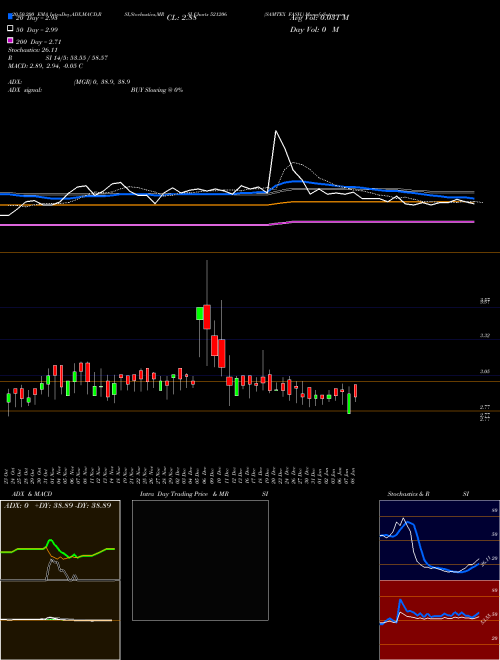Click the empty Intra Day Trading Price chart box

pos(200,560)
